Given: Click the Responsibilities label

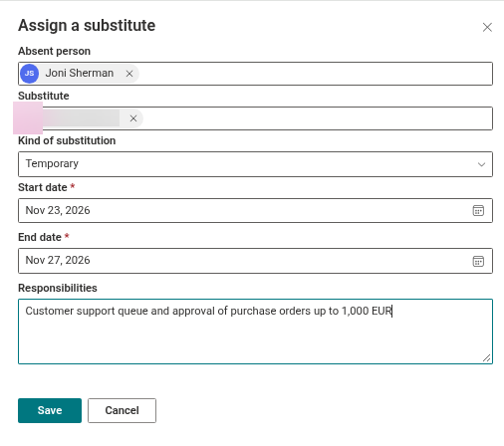Looking at the screenshot, I should coord(58,288).
